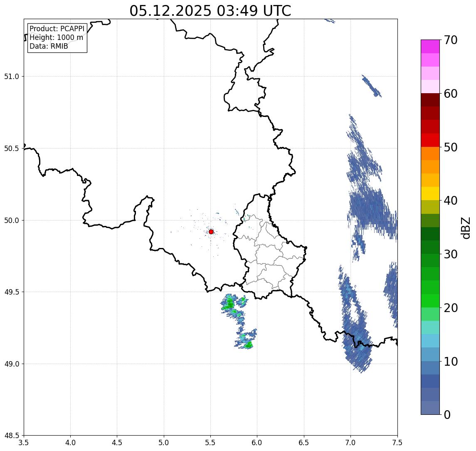The height and width of the screenshot is (451, 476).
Task: Click the 'Data: RMIB' text
Action: click(49, 46)
